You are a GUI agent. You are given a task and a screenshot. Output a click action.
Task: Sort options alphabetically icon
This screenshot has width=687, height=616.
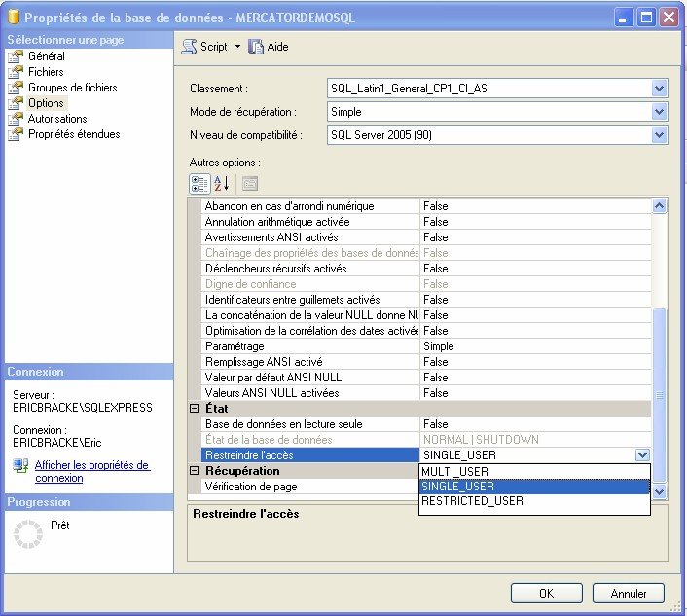coord(221,183)
